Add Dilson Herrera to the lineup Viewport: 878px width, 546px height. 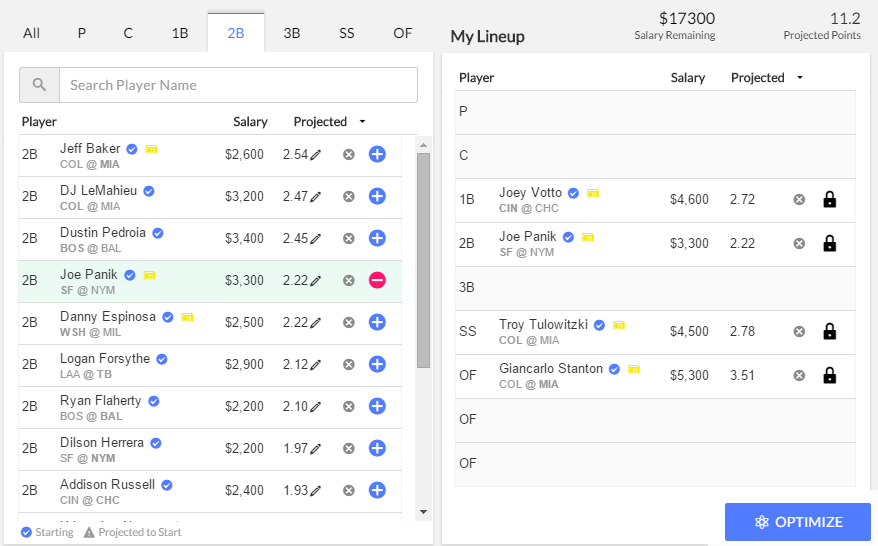coord(377,448)
